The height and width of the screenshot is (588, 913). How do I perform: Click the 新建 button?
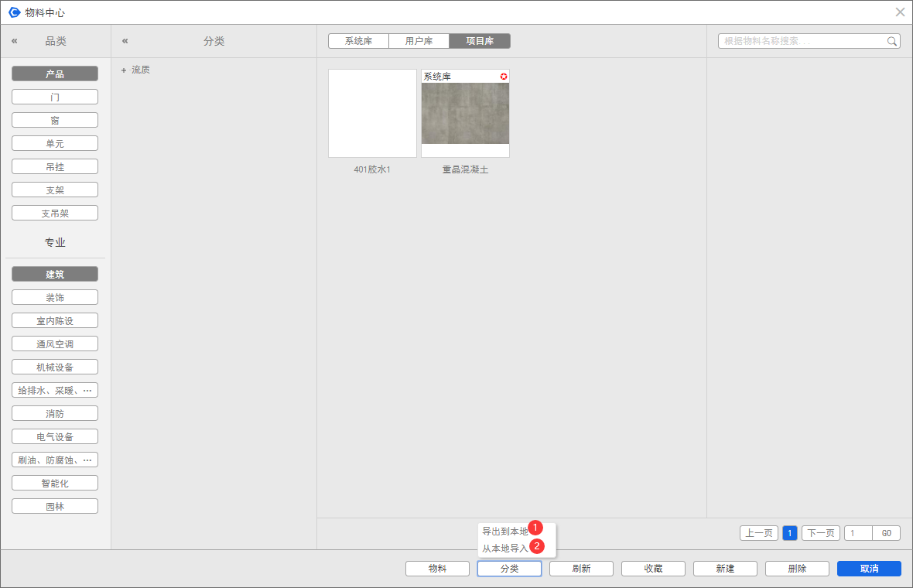pos(725,569)
